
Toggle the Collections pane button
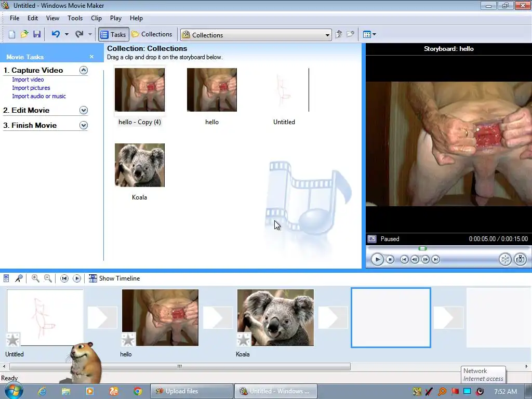tap(152, 34)
